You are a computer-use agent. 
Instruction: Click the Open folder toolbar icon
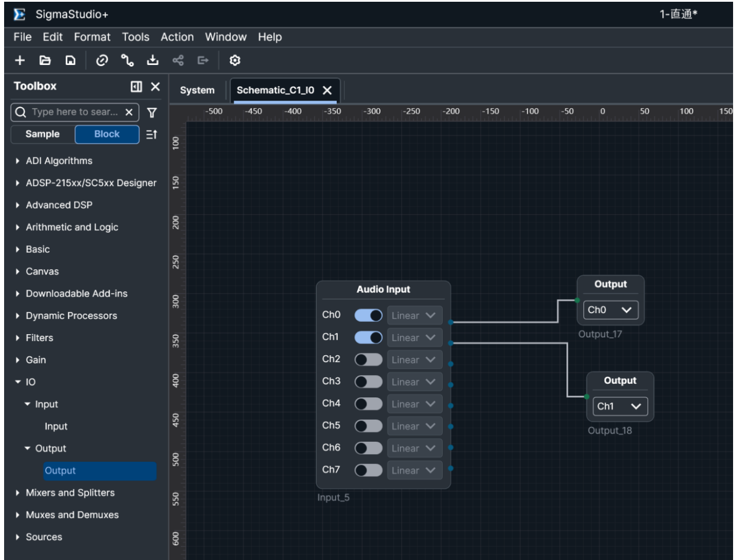coord(44,60)
